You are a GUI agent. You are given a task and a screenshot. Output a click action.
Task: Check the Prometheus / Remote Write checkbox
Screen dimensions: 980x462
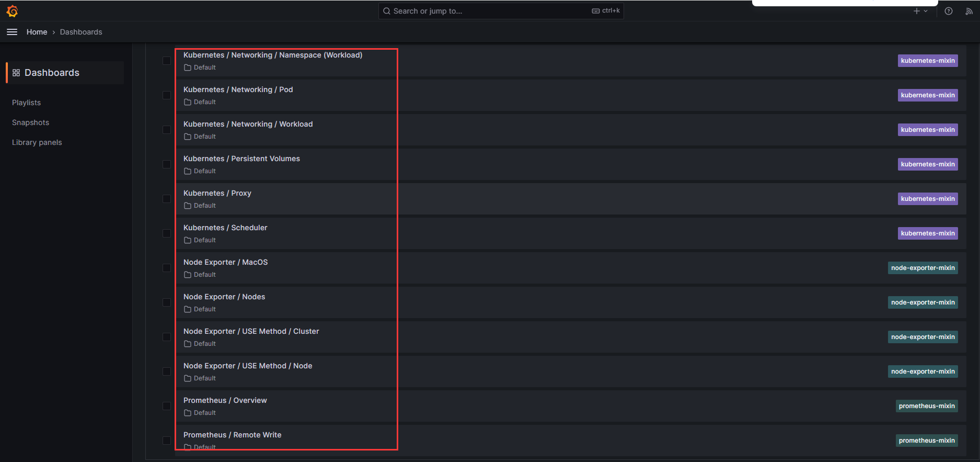coord(167,441)
